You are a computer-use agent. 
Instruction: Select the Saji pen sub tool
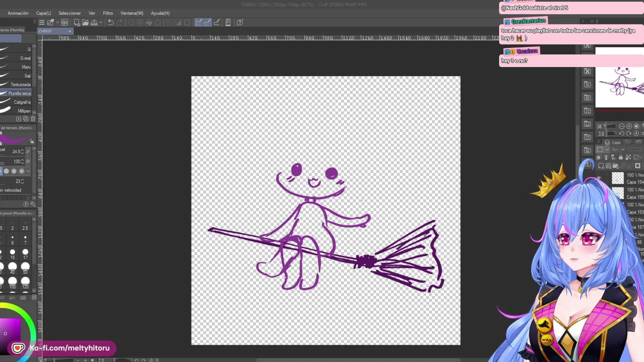(x=17, y=76)
